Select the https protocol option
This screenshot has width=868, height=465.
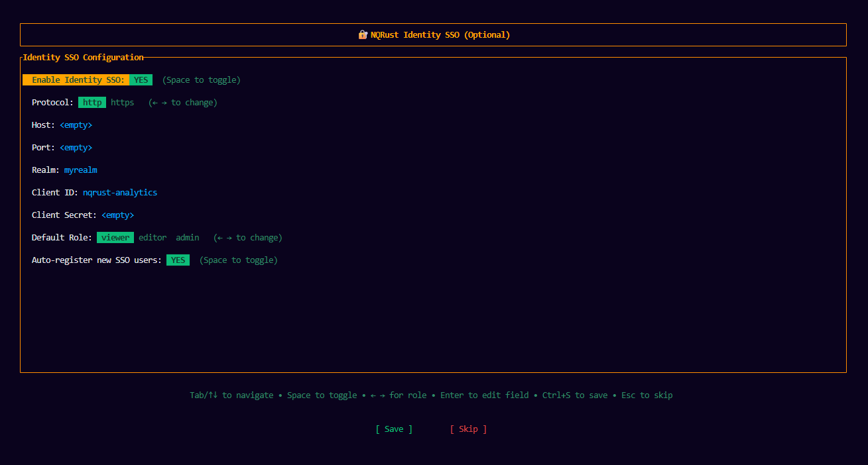click(122, 103)
